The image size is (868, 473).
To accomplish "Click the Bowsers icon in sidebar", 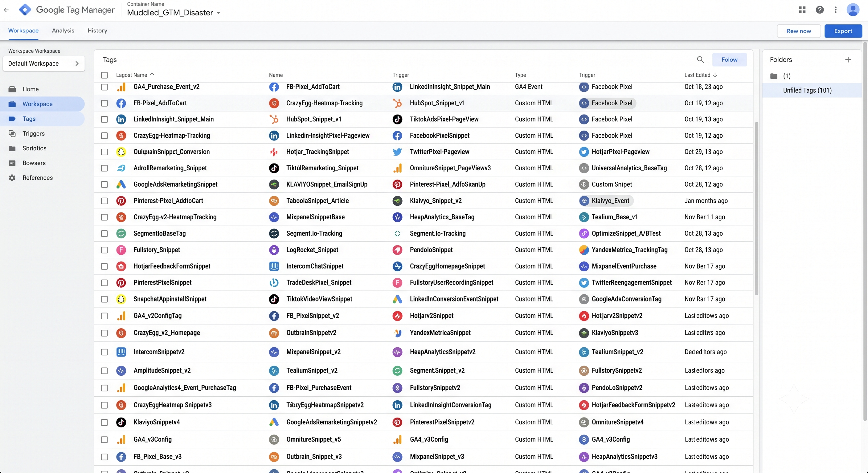I will (12, 163).
